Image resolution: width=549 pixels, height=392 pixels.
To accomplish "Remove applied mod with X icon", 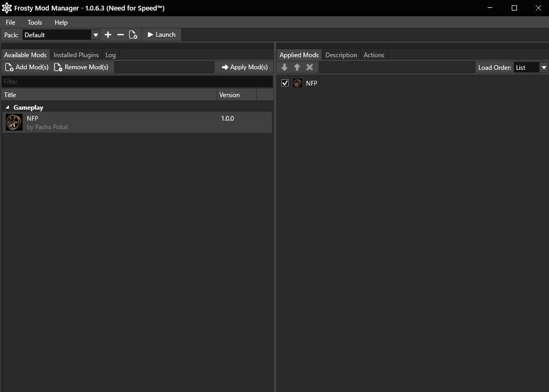I will 310,67.
